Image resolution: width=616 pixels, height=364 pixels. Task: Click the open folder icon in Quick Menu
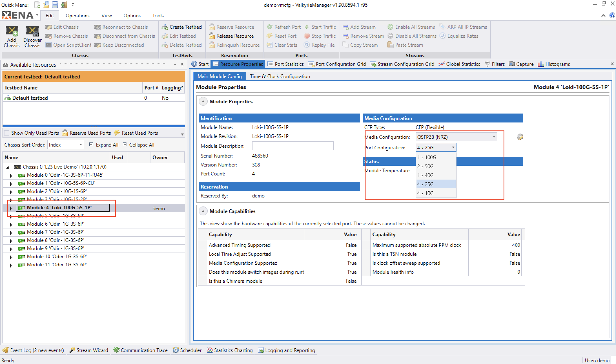click(46, 5)
